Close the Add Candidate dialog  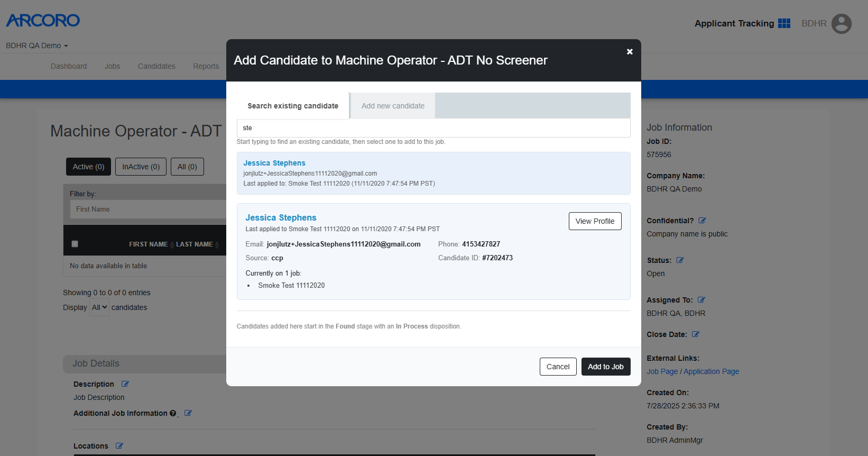[x=630, y=52]
